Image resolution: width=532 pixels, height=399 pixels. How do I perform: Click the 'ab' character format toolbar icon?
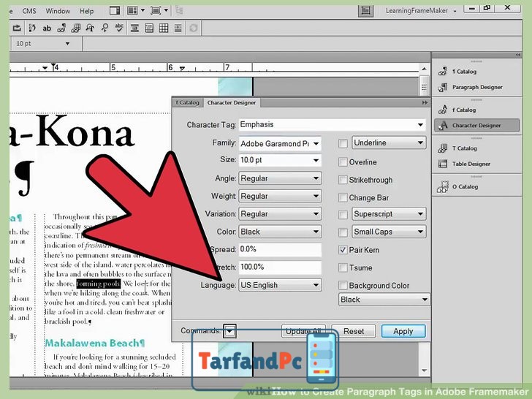click(47, 28)
